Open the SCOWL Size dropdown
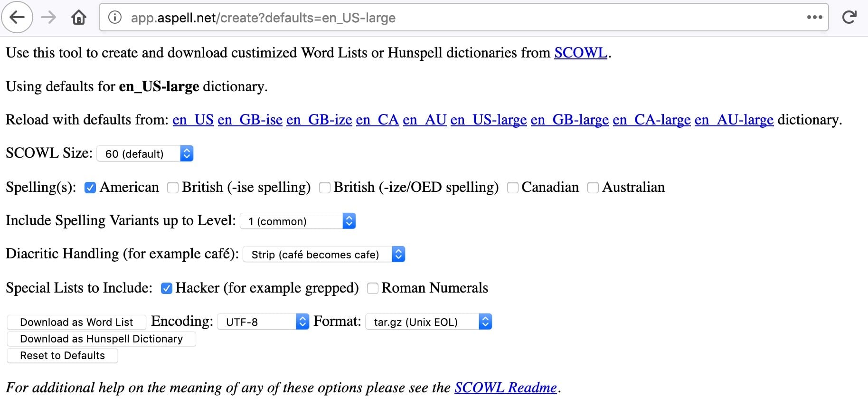 point(145,153)
